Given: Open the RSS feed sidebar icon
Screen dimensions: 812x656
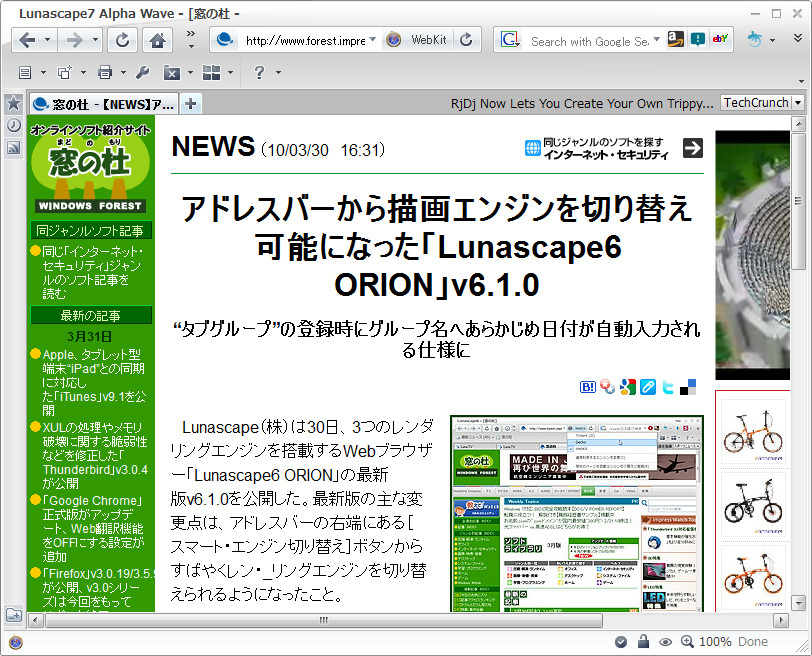Looking at the screenshot, I should (x=13, y=148).
